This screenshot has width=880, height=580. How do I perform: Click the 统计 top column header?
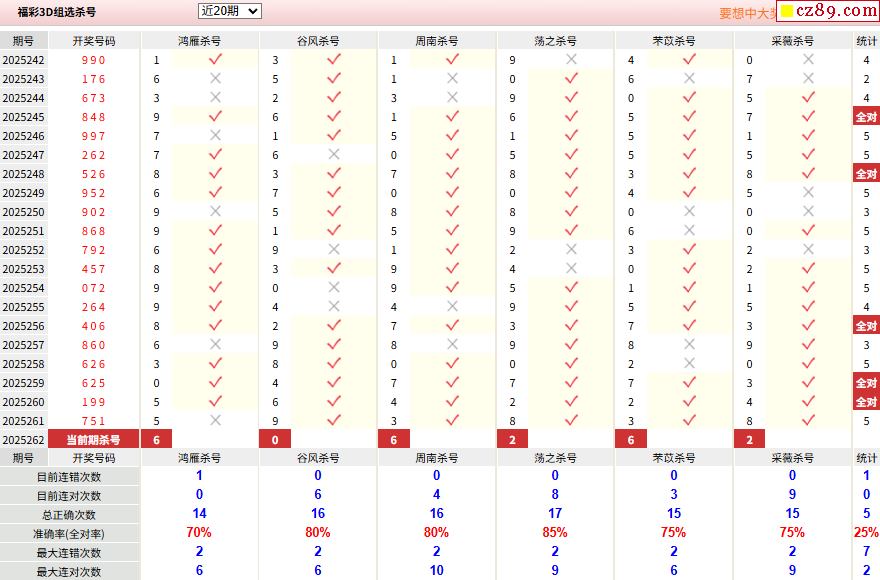(867, 41)
